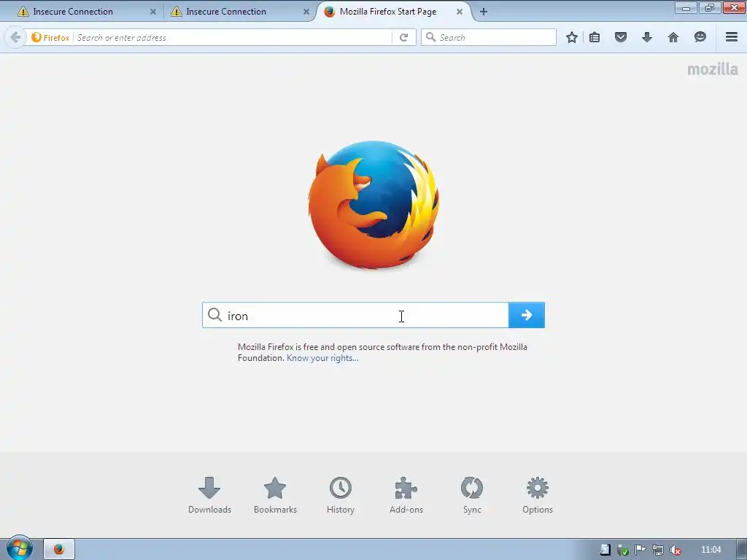Open Options gear at page bottom
Viewport: 747px width, 560px height.
538,495
